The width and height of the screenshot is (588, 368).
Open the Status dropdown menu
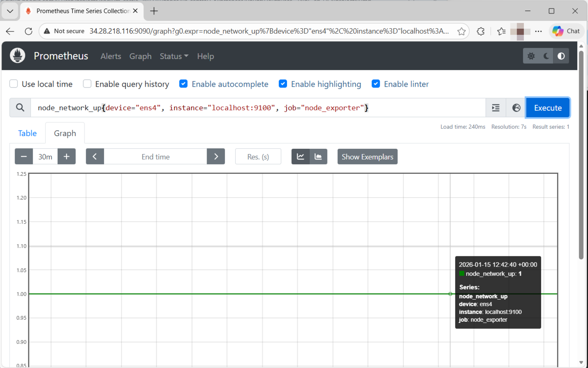point(174,56)
